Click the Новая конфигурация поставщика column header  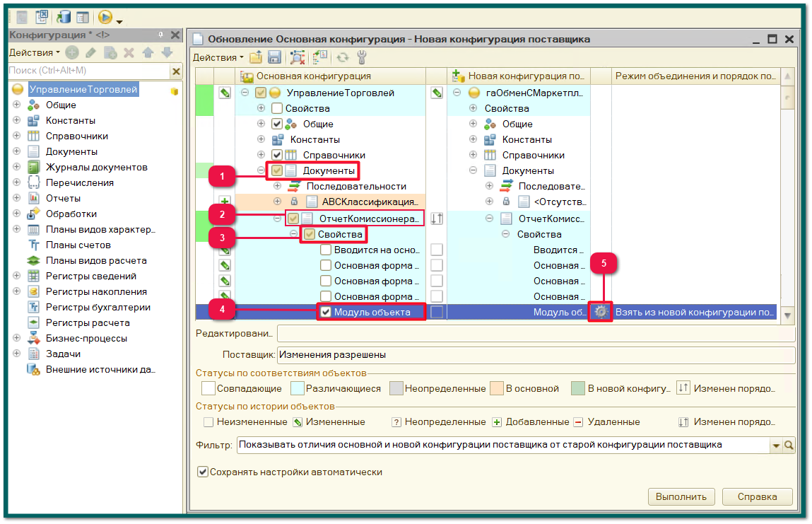pyautogui.click(x=519, y=76)
